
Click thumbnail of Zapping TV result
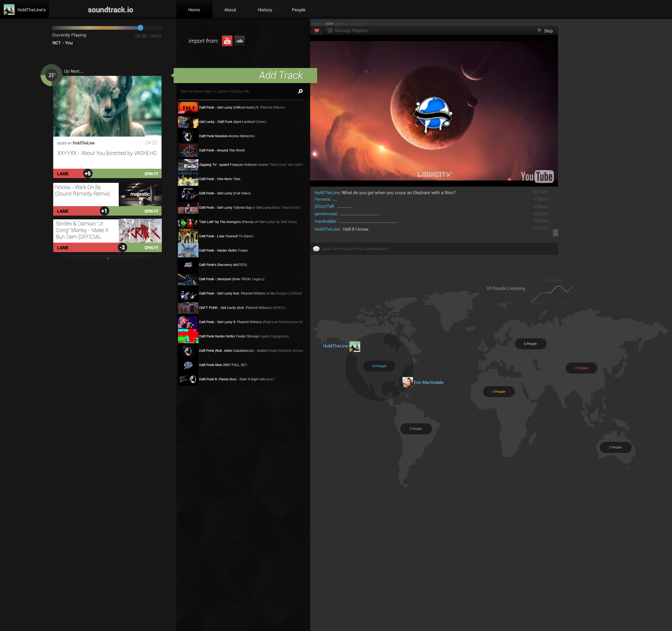coord(188,165)
